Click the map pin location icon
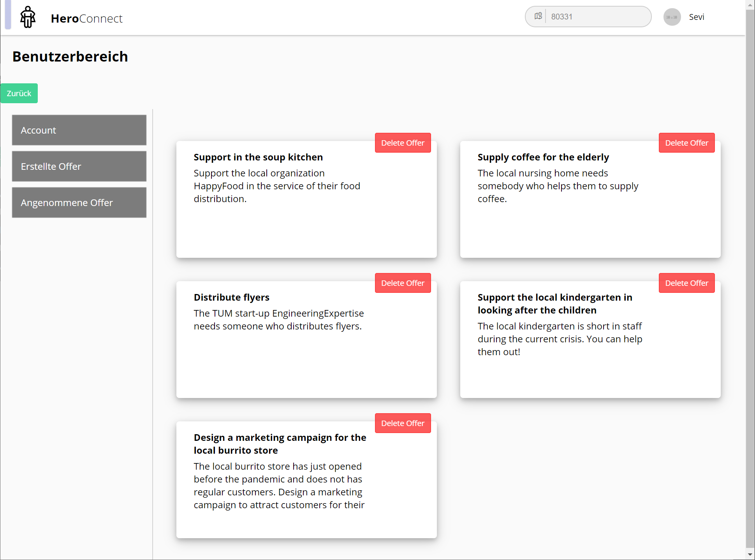The height and width of the screenshot is (560, 755). pyautogui.click(x=538, y=16)
